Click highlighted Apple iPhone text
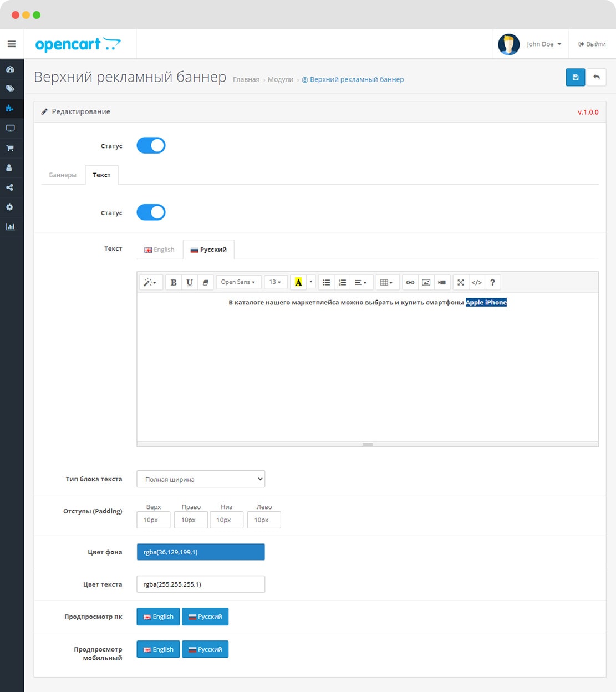Viewport: 616px width, 692px height. (x=486, y=302)
